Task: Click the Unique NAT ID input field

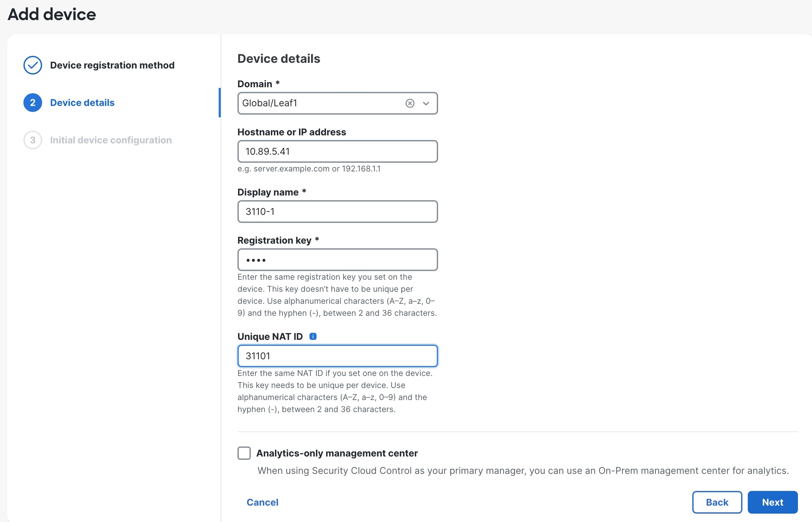Action: pyautogui.click(x=337, y=356)
